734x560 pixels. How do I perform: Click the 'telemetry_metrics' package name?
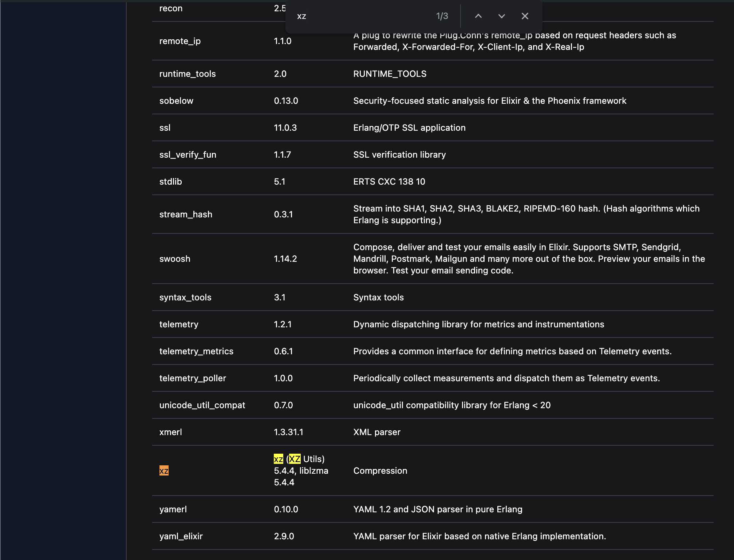coord(196,351)
